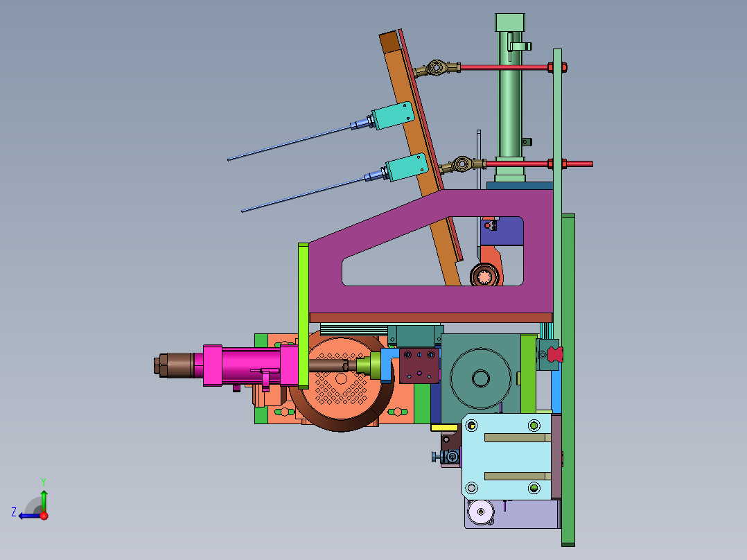This screenshot has width=747, height=560.
Task: Click the blue Z axis arrow of the triad
Action: coord(28,516)
